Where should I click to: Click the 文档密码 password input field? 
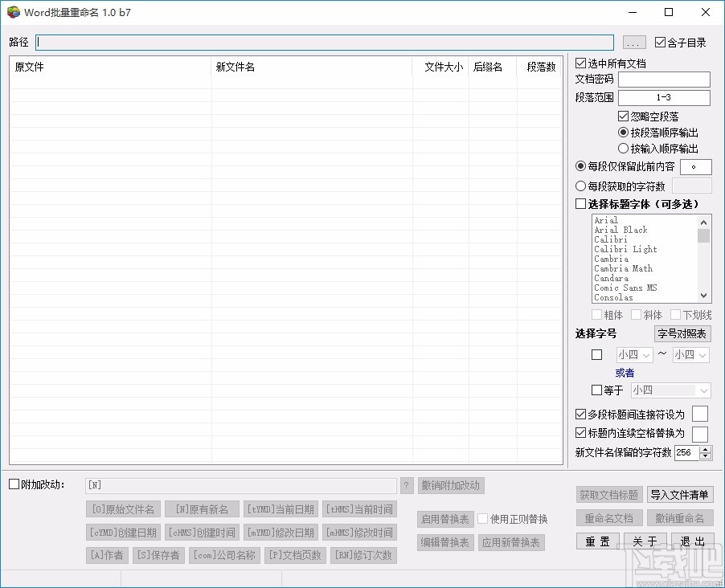[x=664, y=79]
